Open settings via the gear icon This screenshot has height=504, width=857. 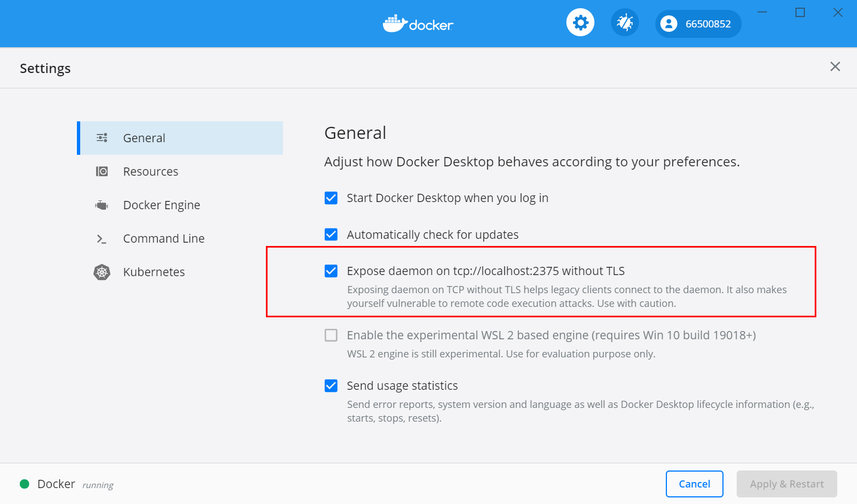tap(580, 23)
